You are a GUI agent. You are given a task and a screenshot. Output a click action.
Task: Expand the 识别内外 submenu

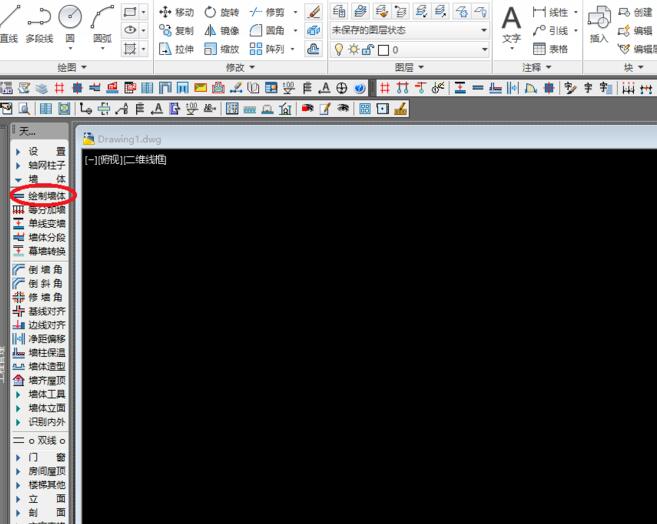[x=39, y=422]
